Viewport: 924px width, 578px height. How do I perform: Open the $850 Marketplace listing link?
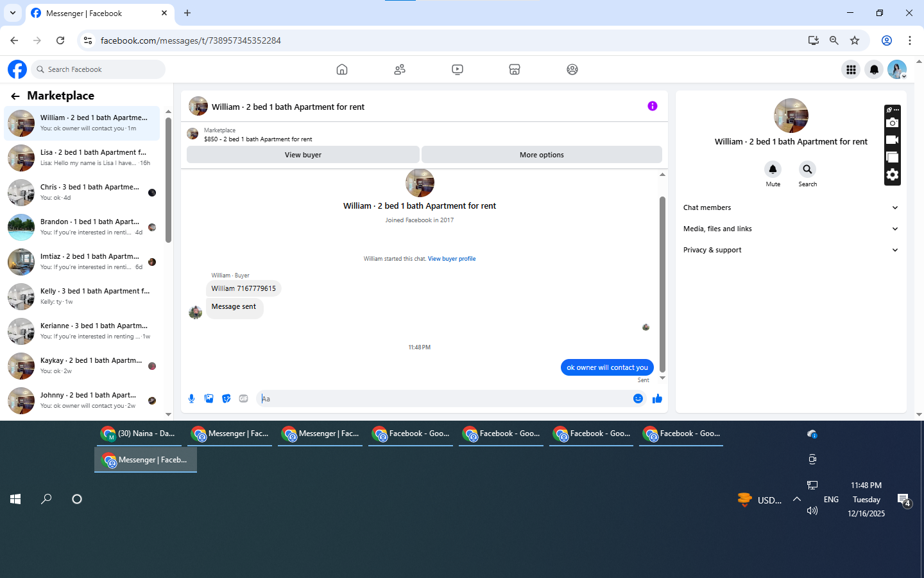258,139
